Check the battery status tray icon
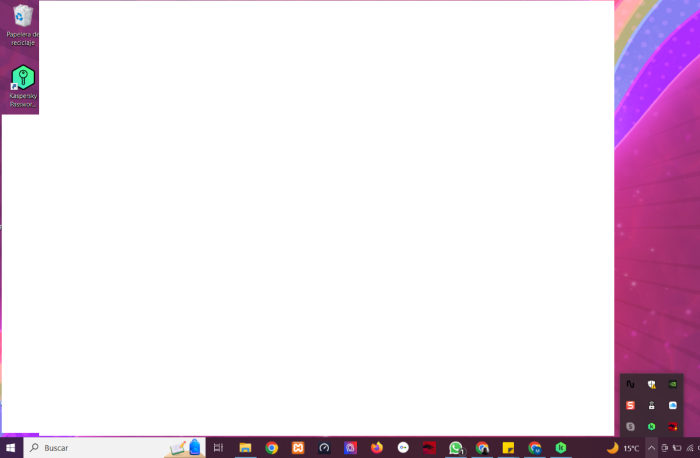700x458 pixels. coord(677,448)
